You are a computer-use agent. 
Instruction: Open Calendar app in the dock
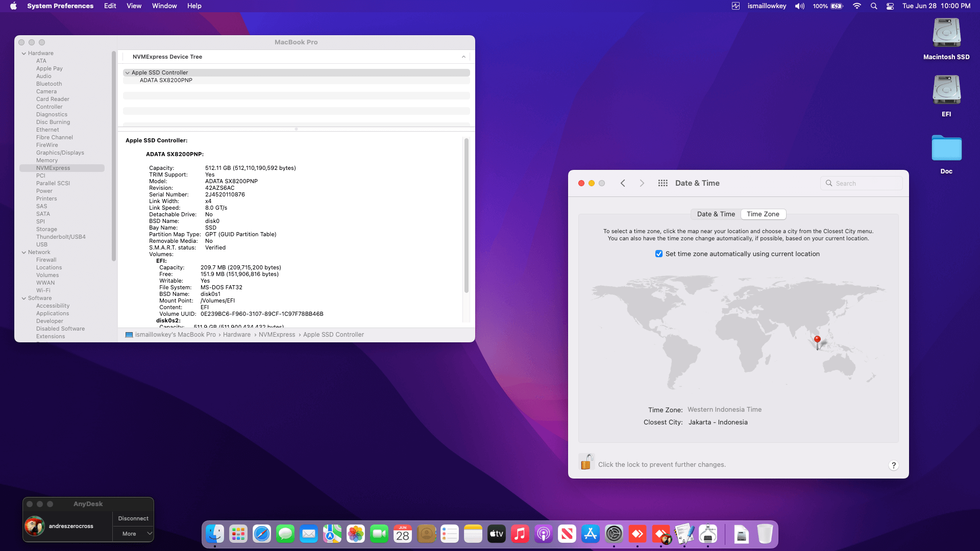click(403, 534)
